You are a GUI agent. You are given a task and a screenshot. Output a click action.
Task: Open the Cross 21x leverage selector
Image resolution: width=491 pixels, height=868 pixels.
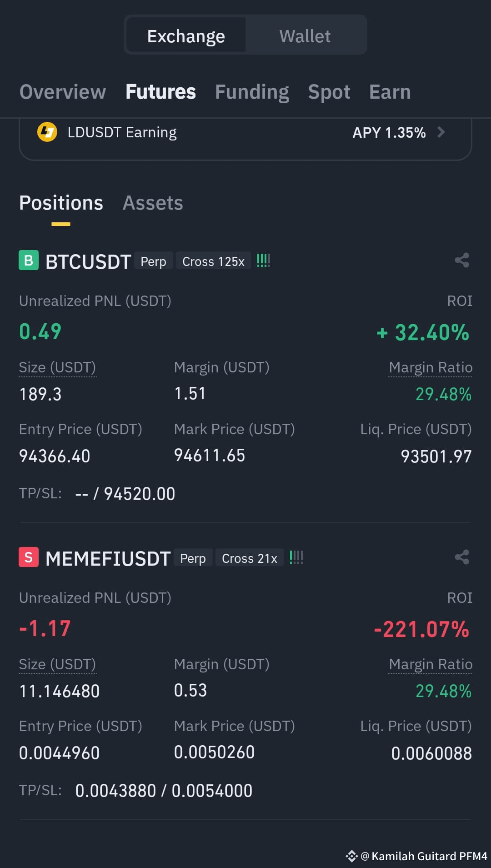[x=249, y=558]
